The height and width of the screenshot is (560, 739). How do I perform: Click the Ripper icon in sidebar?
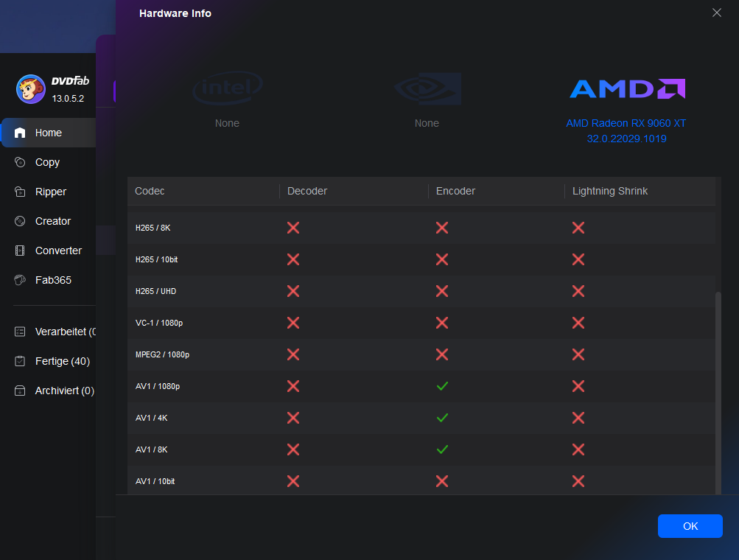[x=20, y=192]
